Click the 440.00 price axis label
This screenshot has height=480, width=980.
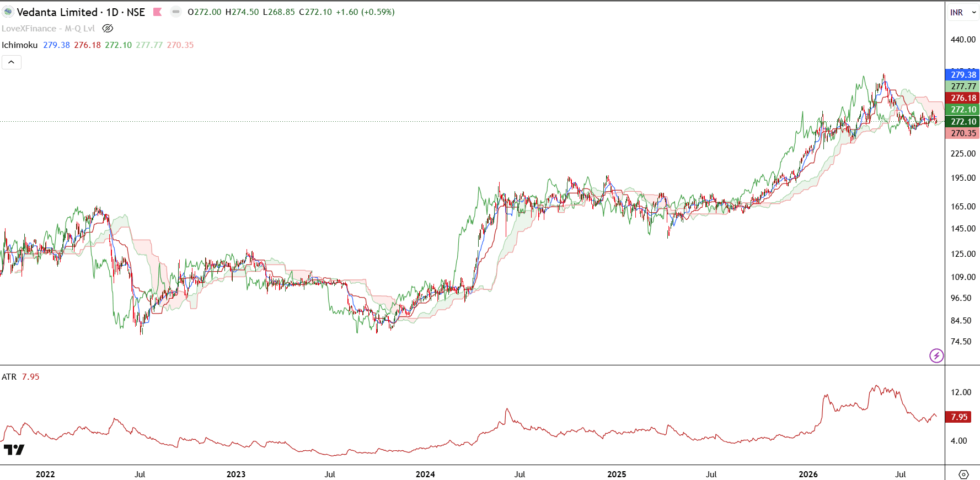point(963,40)
